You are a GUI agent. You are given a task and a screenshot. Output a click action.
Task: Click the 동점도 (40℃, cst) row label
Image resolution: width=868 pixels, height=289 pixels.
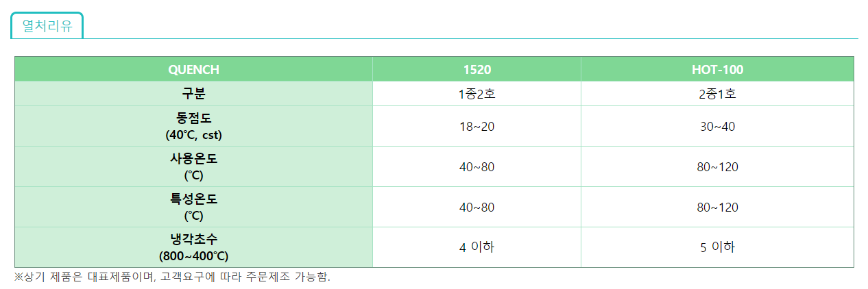[193, 126]
